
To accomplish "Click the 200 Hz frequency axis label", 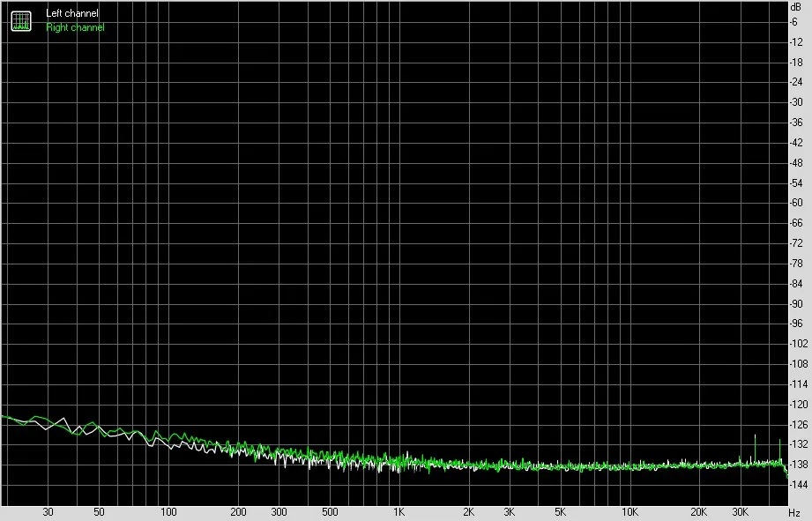I will (238, 512).
